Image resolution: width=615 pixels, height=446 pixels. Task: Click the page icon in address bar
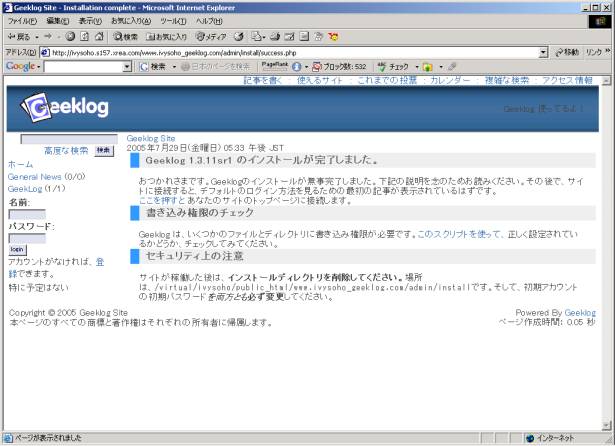45,53
